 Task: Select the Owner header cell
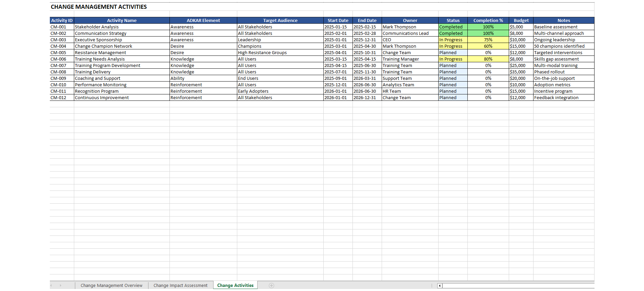(x=410, y=21)
